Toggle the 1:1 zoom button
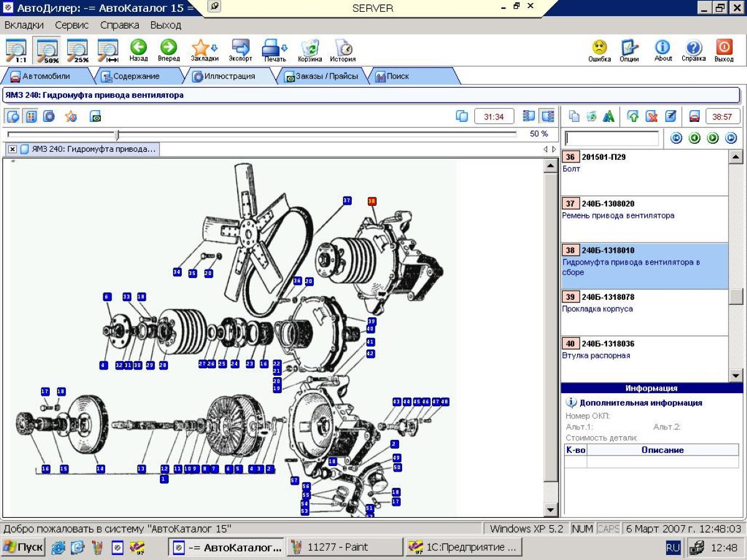 point(17,50)
